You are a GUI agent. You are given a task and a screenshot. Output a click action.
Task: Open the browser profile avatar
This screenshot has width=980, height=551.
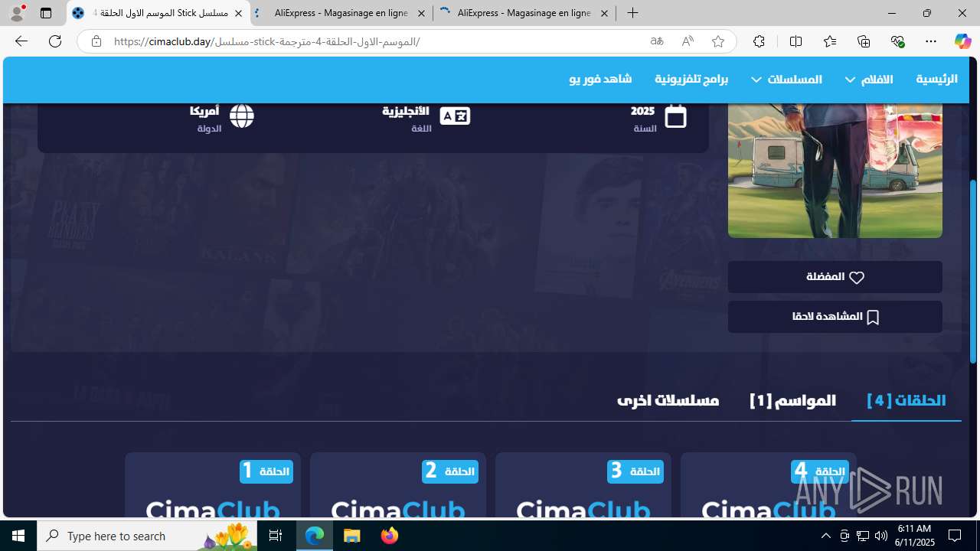(x=17, y=13)
